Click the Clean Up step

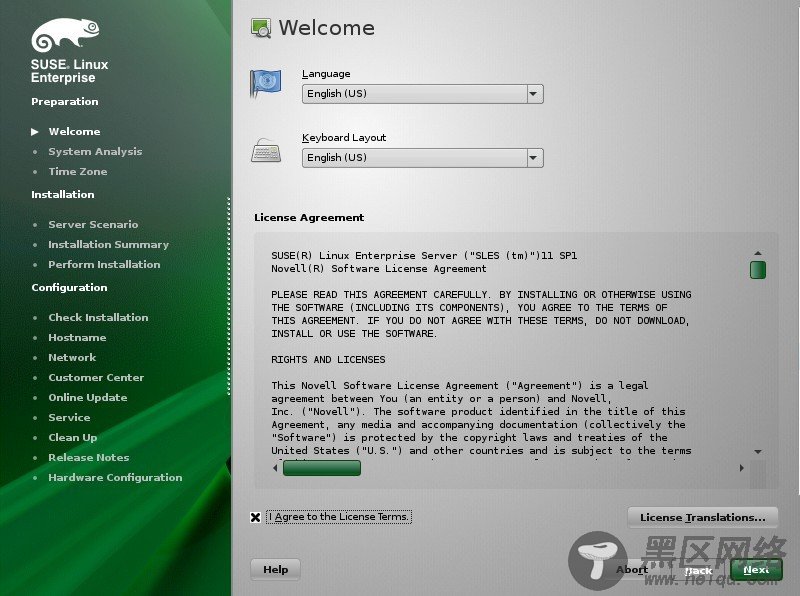pos(72,437)
